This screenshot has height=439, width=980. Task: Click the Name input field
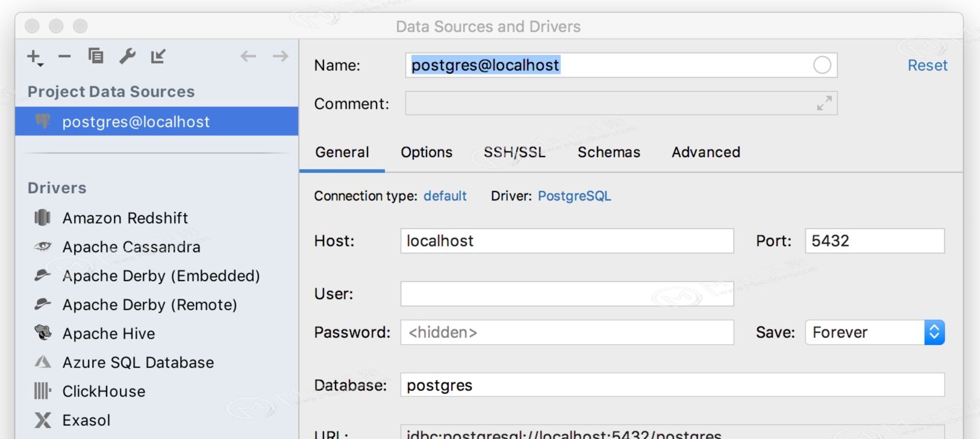(621, 65)
